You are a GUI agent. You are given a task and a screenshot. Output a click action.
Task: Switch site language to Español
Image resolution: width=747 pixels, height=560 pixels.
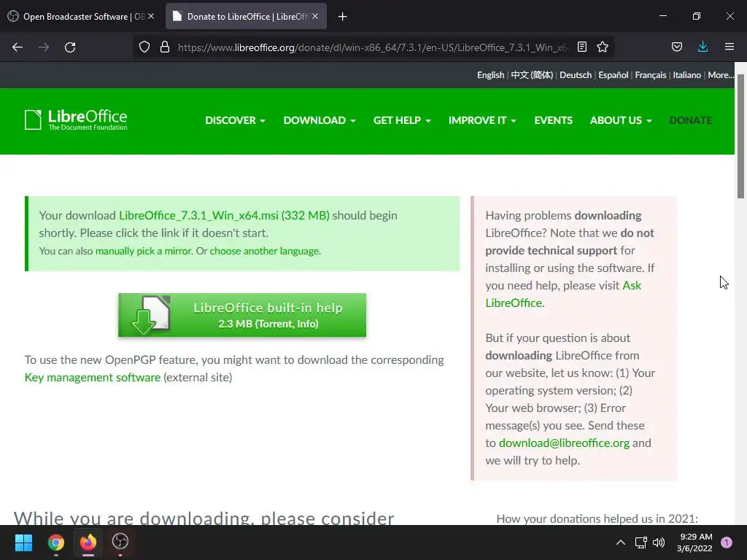click(x=613, y=75)
